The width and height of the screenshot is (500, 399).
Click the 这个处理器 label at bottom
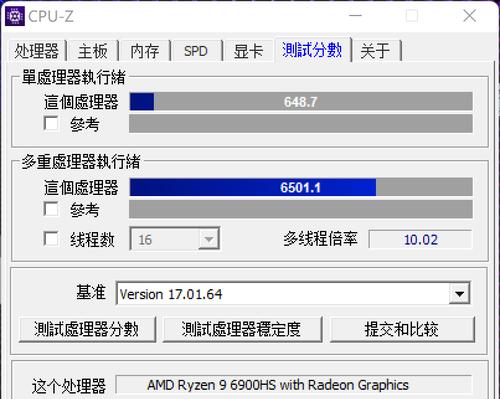coord(69,386)
